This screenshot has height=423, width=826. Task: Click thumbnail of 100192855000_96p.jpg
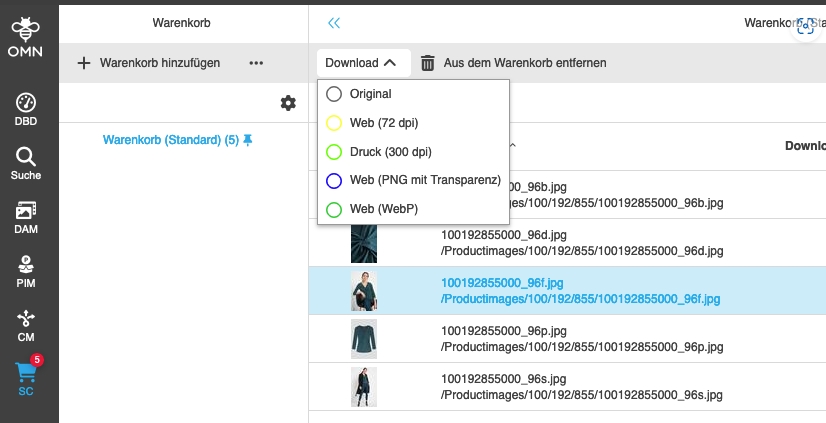(364, 339)
